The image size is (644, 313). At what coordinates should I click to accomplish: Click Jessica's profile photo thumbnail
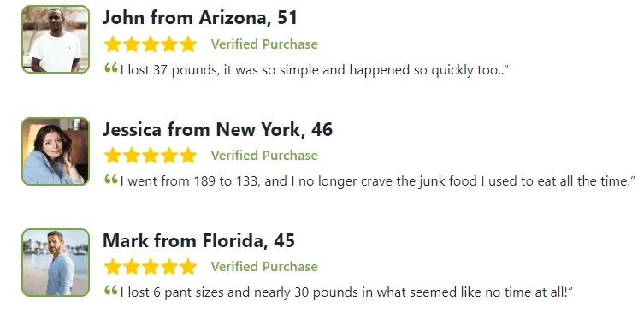[56, 151]
